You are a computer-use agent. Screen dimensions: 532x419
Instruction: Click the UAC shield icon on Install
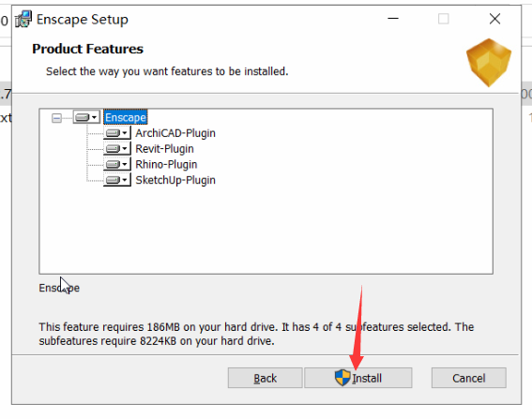click(342, 378)
